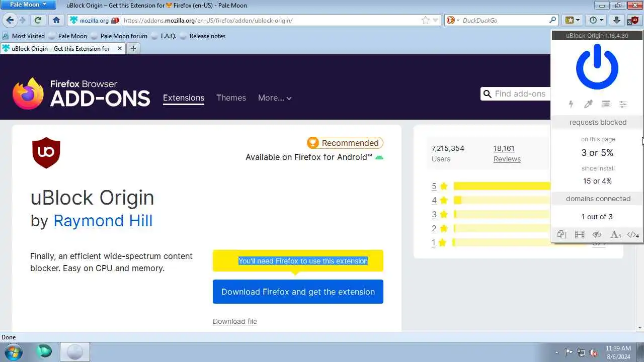Image resolution: width=644 pixels, height=362 pixels.
Task: Open the Raymond Hill author link
Action: [103, 220]
